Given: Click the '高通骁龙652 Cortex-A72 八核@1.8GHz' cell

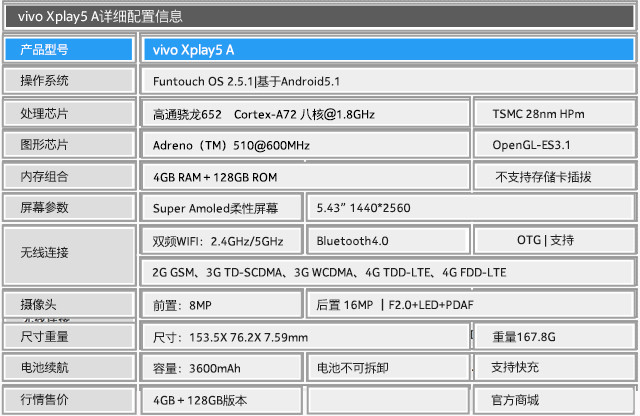Looking at the screenshot, I should 305,114.
